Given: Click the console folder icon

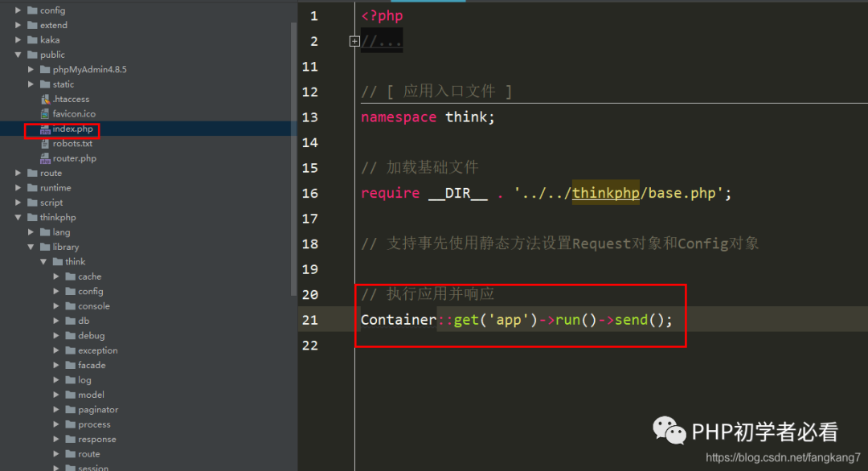Looking at the screenshot, I should click(x=70, y=306).
